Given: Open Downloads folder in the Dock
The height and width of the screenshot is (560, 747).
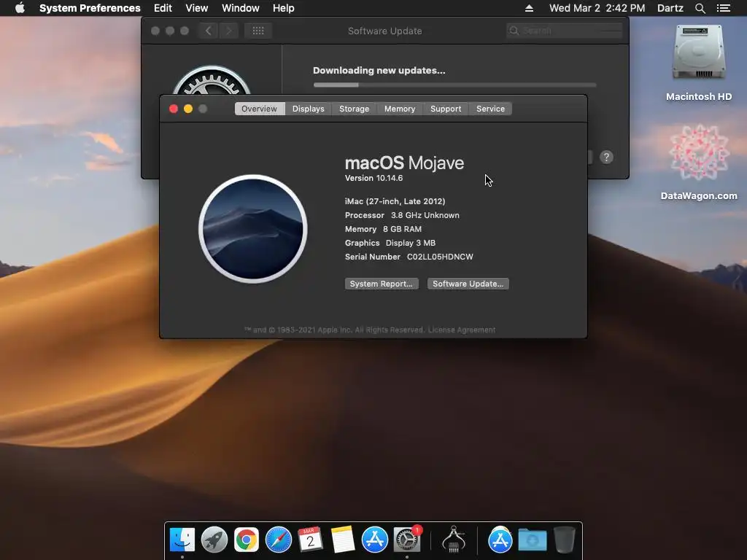Looking at the screenshot, I should click(532, 540).
